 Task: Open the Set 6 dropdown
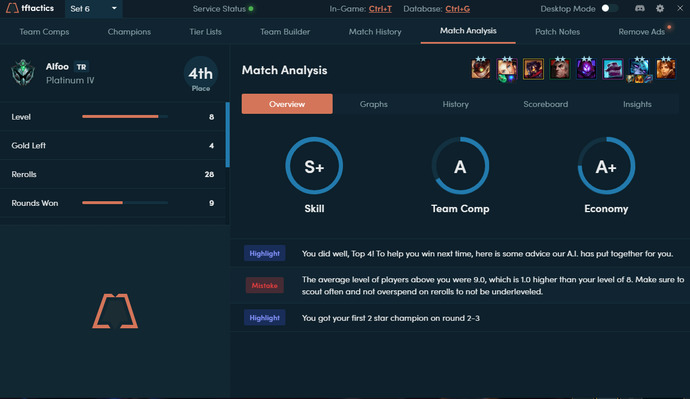click(93, 9)
